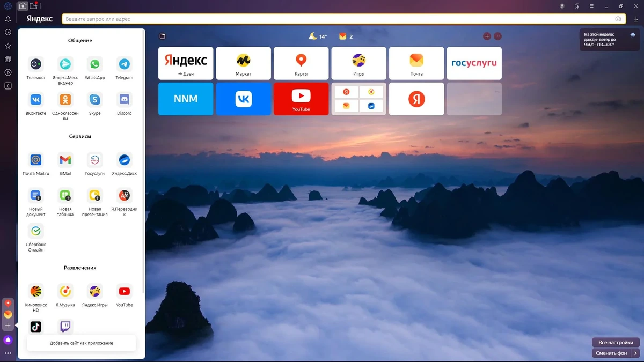This screenshot has width=644, height=362.
Task: Open GMail service icon
Action: (x=65, y=160)
